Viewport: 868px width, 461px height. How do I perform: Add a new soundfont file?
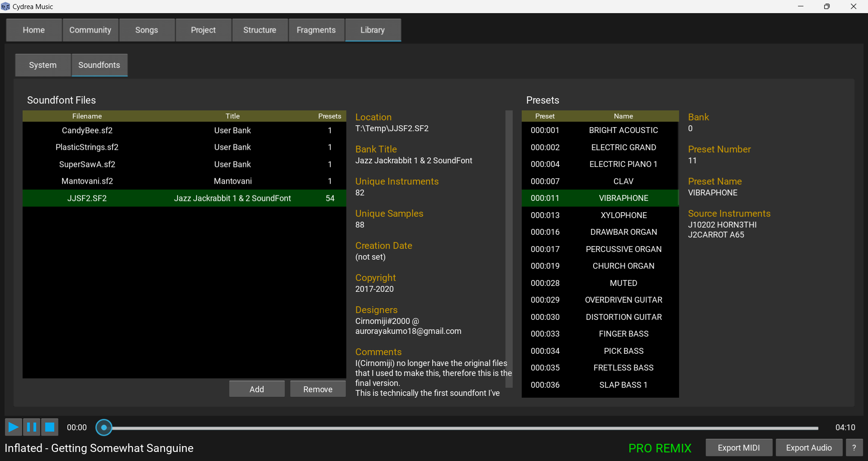[x=257, y=389]
